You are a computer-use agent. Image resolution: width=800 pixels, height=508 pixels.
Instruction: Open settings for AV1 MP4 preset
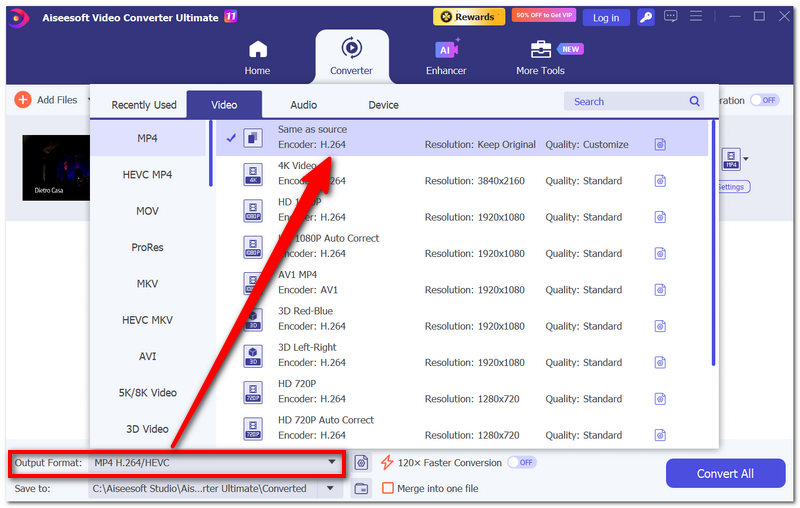[660, 290]
